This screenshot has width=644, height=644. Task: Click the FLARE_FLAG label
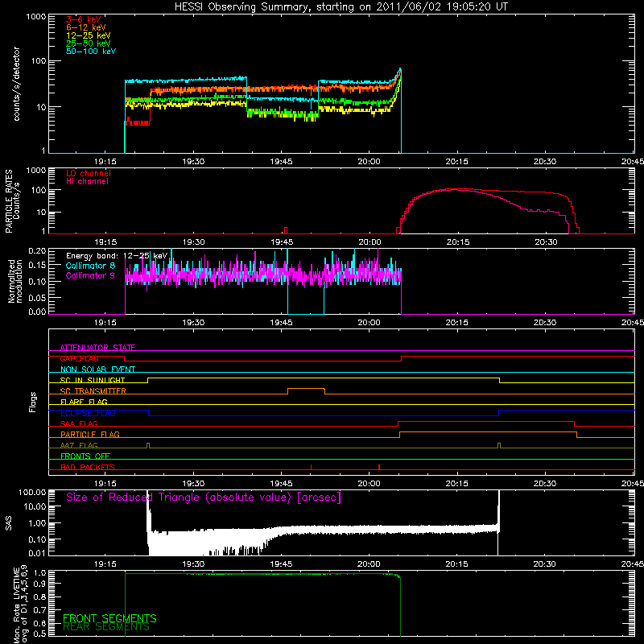84,402
